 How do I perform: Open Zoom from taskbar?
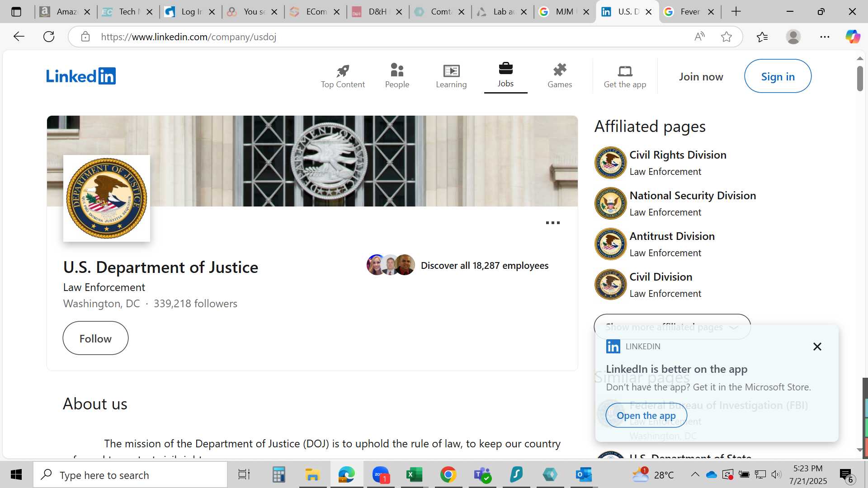381,474
